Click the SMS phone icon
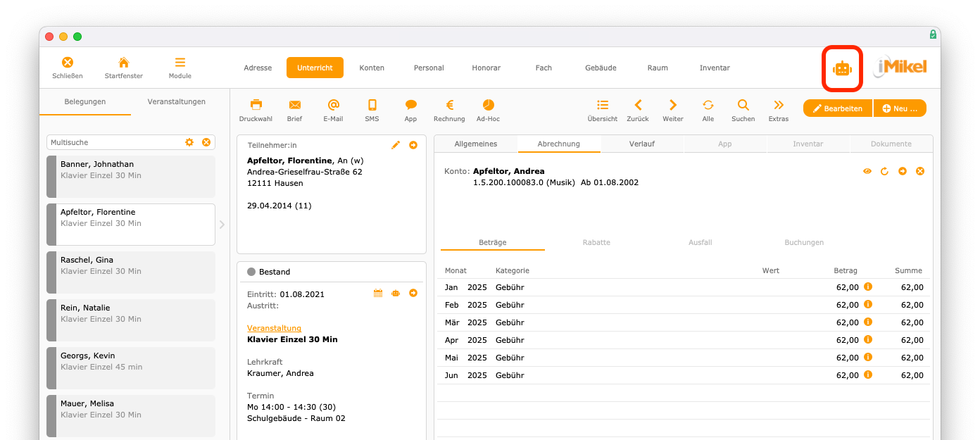The width and height of the screenshot is (980, 440). click(372, 105)
